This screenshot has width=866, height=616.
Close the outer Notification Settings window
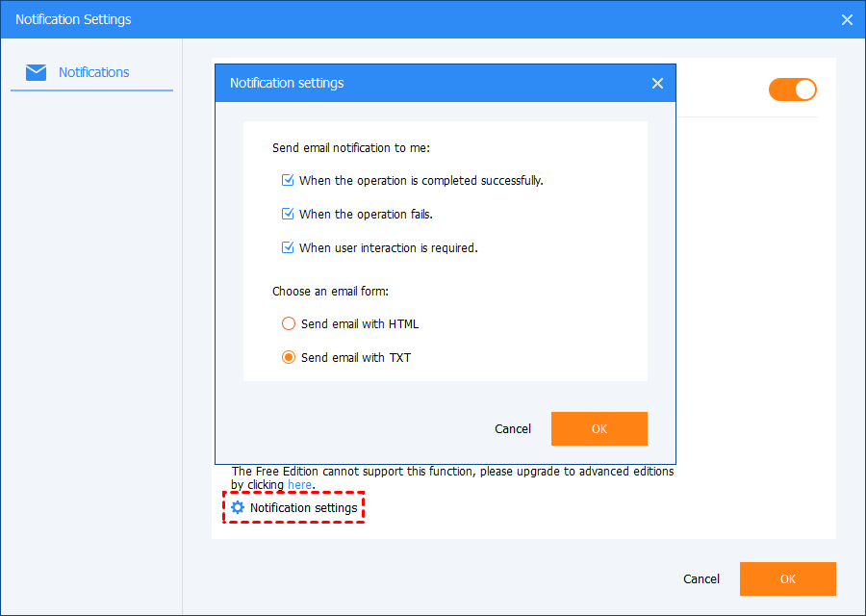pos(847,19)
